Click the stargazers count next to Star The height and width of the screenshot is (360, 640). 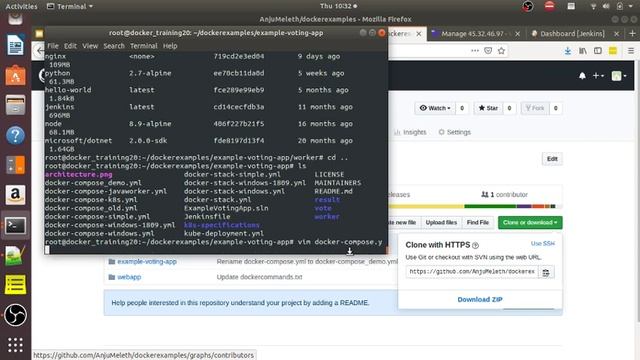click(509, 108)
